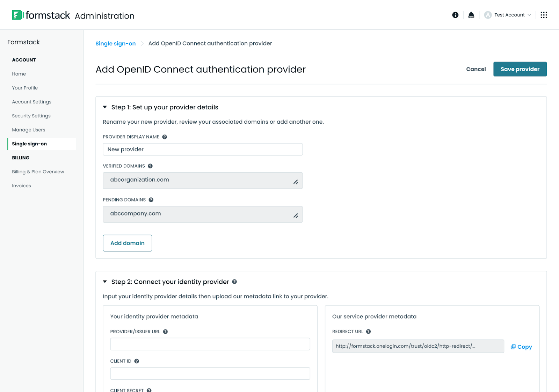The height and width of the screenshot is (392, 559).
Task: Click help icon beside Provider Display Name
Action: coord(165,137)
